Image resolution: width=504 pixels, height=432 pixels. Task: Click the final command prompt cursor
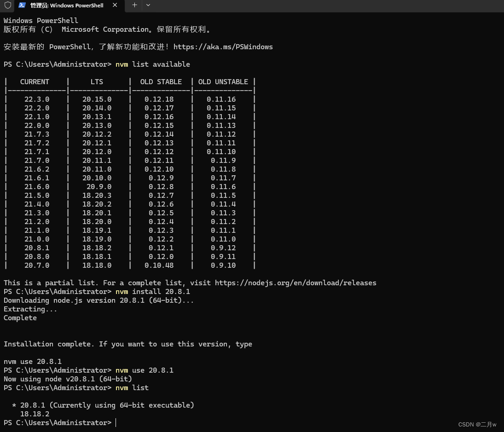click(x=116, y=423)
